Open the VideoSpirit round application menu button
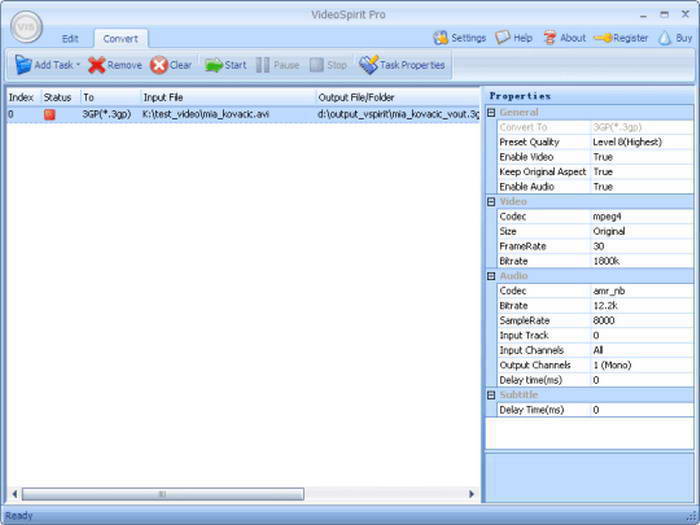 pos(26,27)
